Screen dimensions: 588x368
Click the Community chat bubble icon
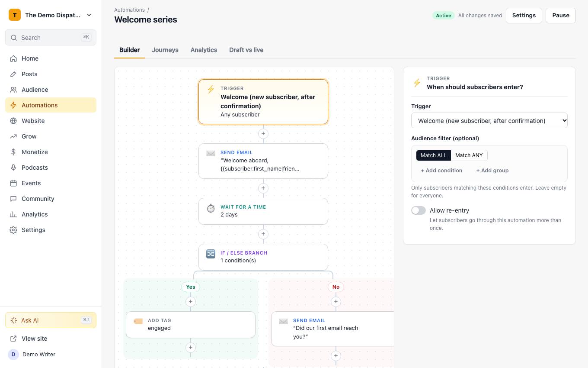[13, 199]
